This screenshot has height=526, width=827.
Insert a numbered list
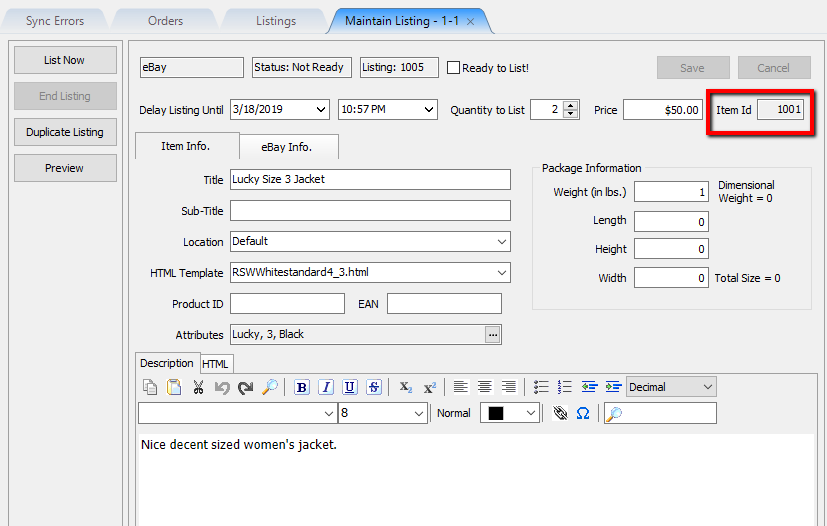[x=565, y=387]
